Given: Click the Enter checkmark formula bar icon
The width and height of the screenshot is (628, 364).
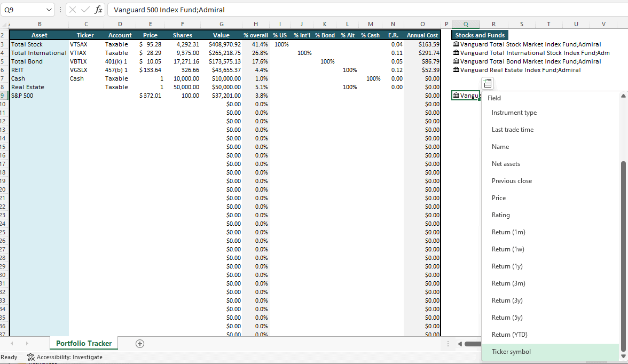Looking at the screenshot, I should [85, 10].
